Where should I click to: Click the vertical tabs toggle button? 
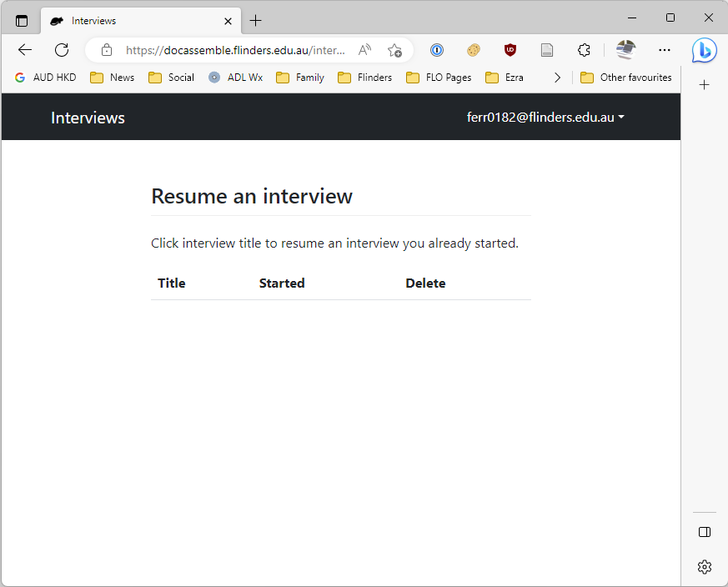21,20
